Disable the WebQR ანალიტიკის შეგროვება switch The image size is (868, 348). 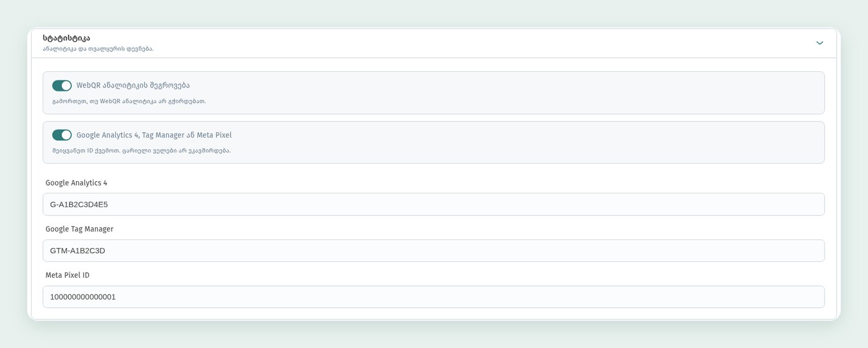pyautogui.click(x=62, y=86)
